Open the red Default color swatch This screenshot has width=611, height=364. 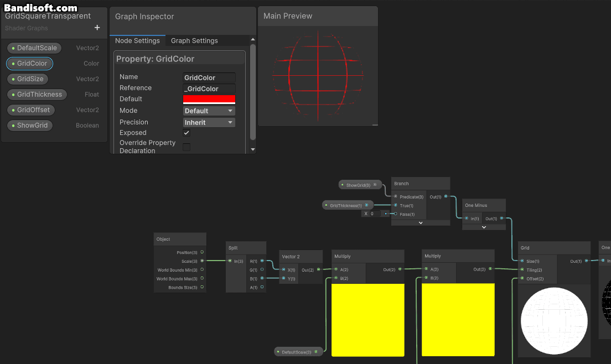(x=209, y=99)
